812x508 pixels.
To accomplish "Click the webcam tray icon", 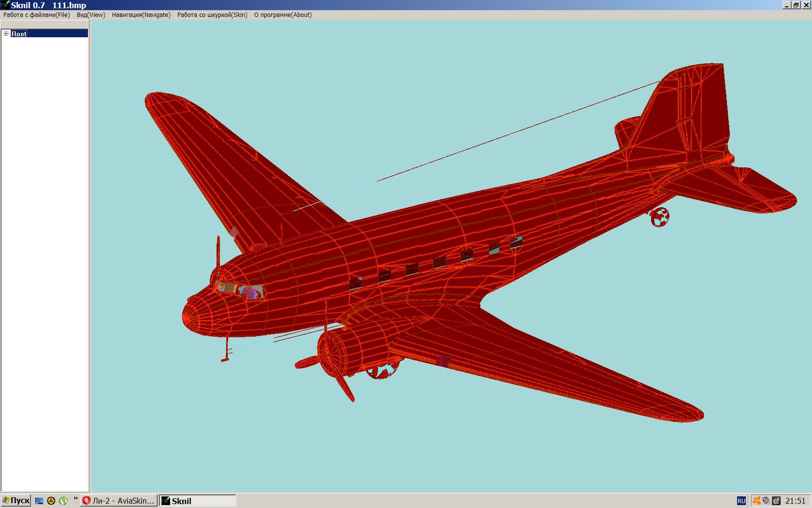I will 766,501.
